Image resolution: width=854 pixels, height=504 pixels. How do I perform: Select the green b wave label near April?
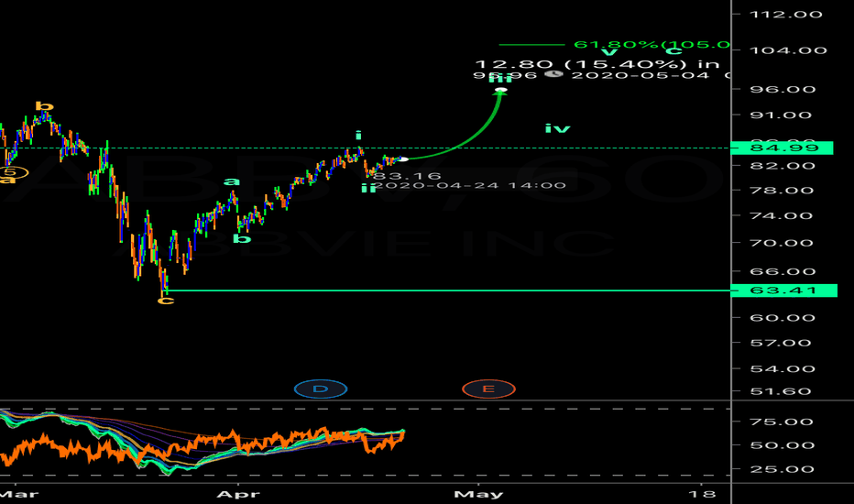point(242,238)
